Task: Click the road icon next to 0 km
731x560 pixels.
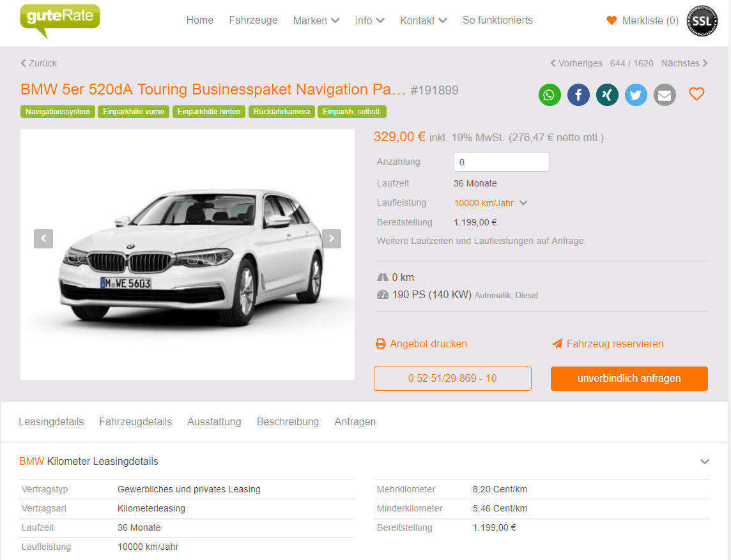Action: point(383,277)
